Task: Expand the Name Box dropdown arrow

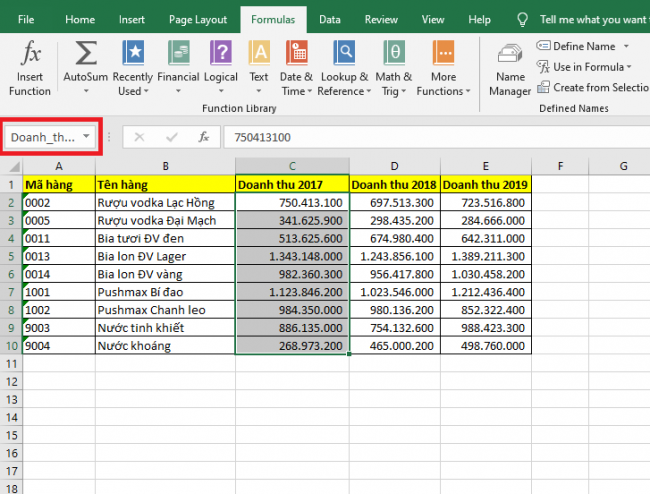Action: pyautogui.click(x=88, y=137)
